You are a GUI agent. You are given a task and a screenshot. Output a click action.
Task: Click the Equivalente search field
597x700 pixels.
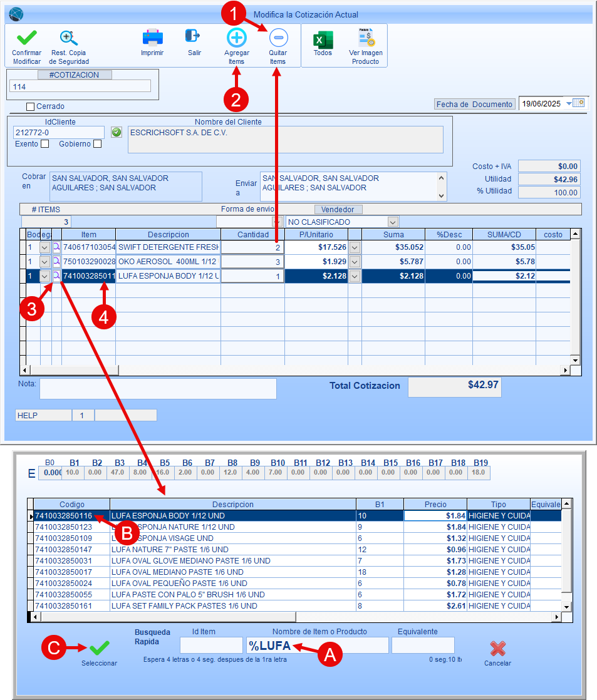click(423, 645)
